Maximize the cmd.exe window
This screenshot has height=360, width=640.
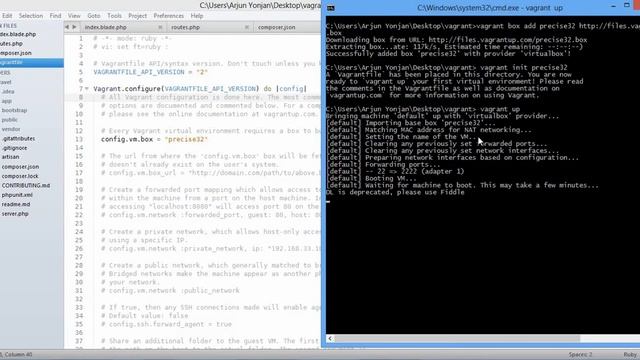(627, 5)
